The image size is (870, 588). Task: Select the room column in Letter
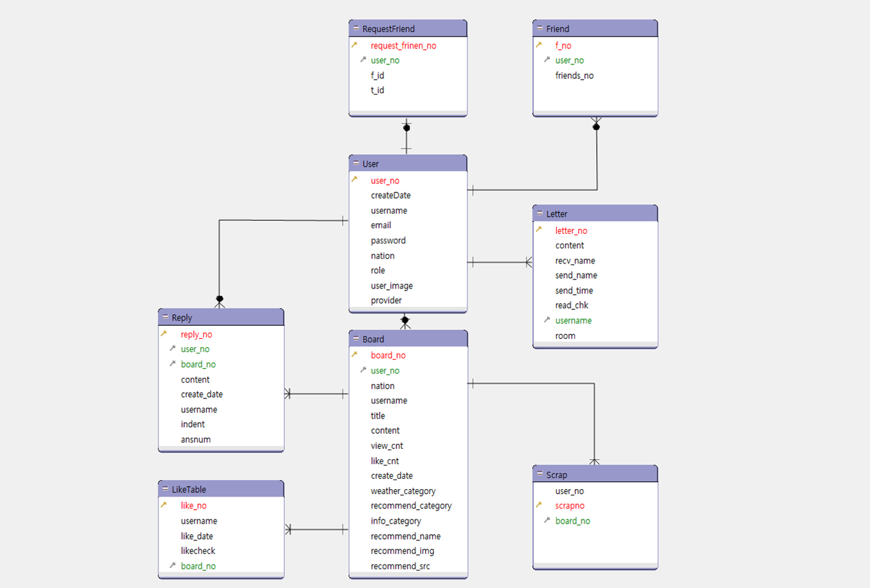coord(565,336)
